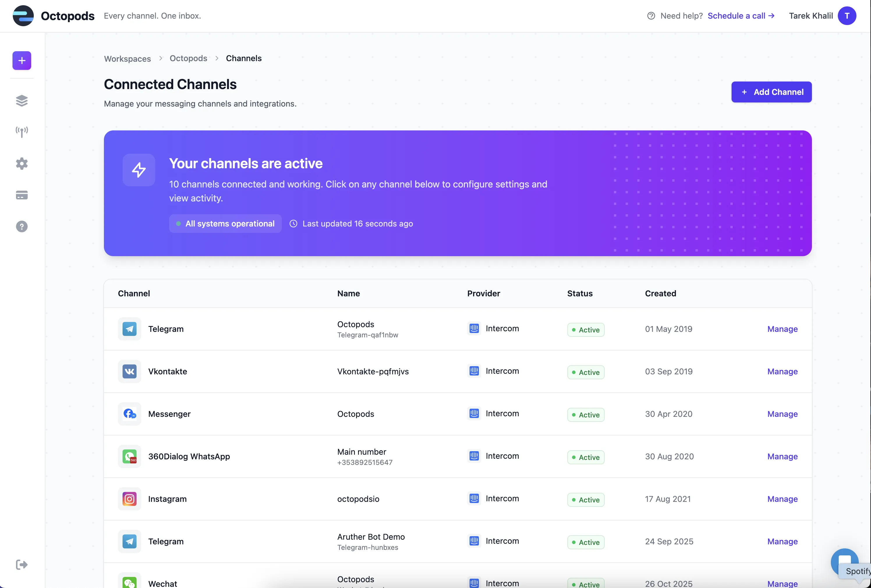Image resolution: width=871 pixels, height=588 pixels.
Task: Click the purple plus icon in sidebar
Action: click(22, 61)
